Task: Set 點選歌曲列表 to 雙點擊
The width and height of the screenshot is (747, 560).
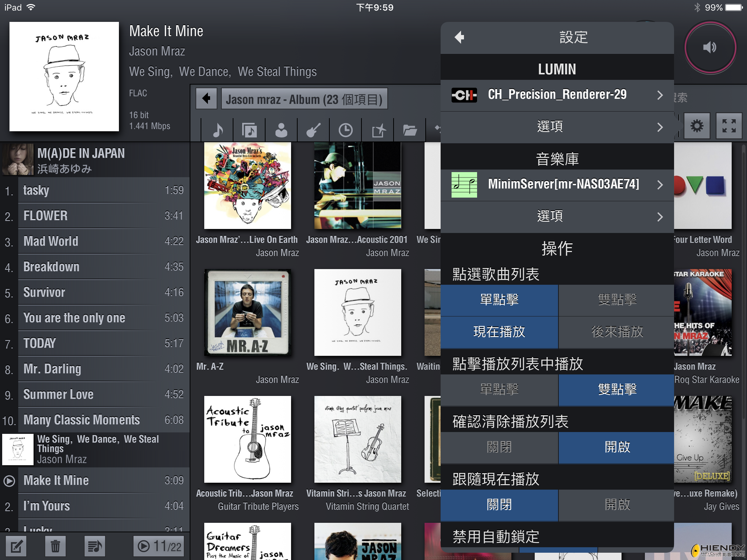Action: point(616,300)
